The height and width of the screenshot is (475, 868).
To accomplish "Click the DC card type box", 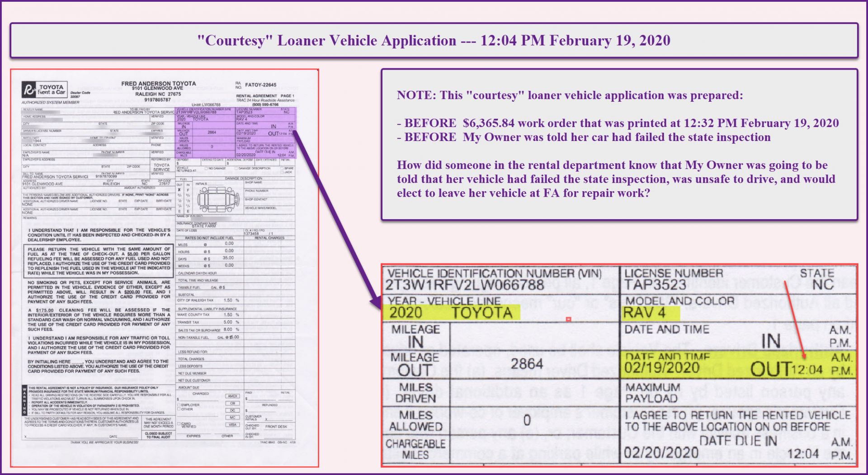I will point(232,410).
